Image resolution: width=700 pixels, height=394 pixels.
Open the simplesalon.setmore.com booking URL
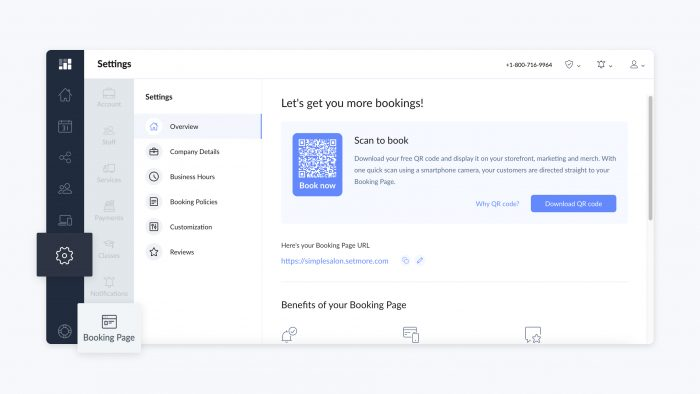[334, 261]
